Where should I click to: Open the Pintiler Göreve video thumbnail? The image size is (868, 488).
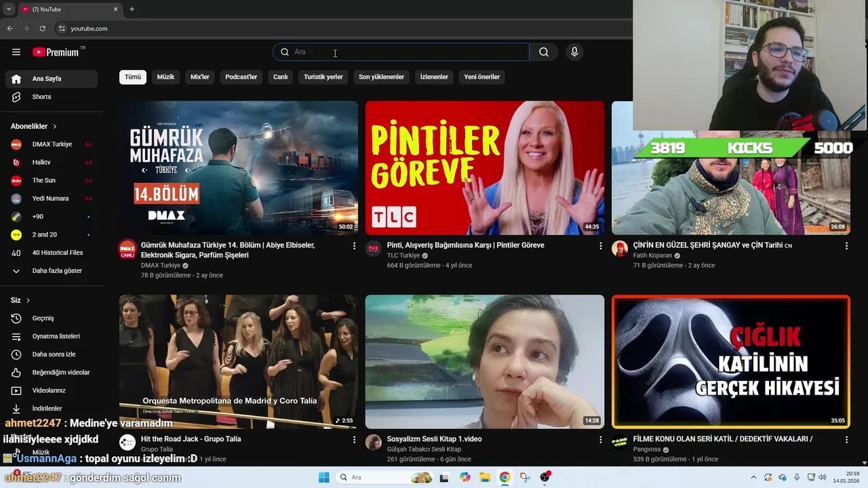click(485, 168)
